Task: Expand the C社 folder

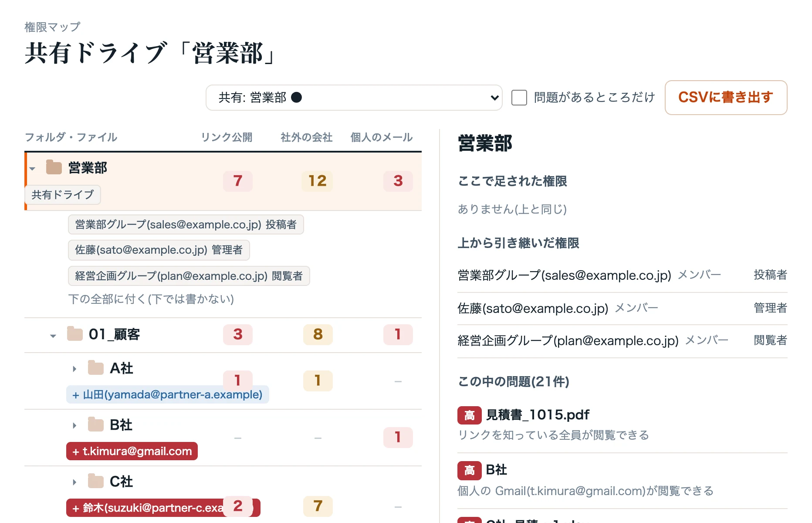Action: tap(74, 482)
